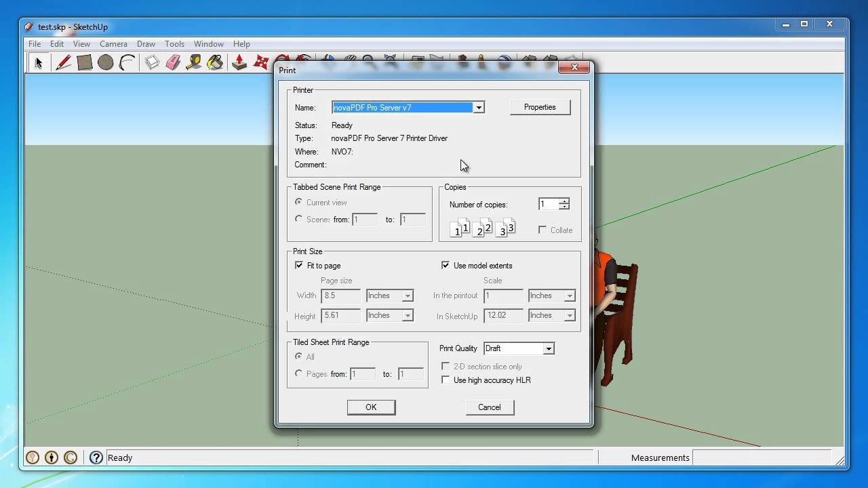This screenshot has width=868, height=488.
Task: Open the printer Name dropdown
Action: (479, 107)
